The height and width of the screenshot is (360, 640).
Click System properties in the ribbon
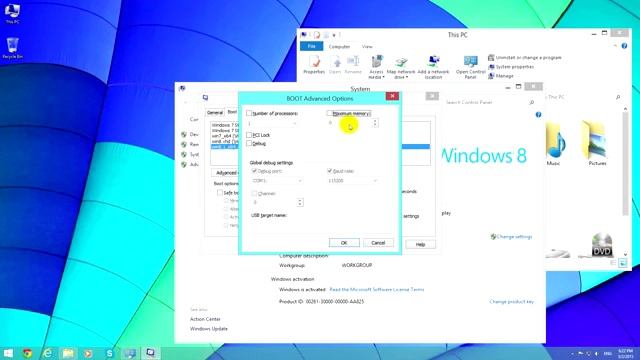coord(511,67)
